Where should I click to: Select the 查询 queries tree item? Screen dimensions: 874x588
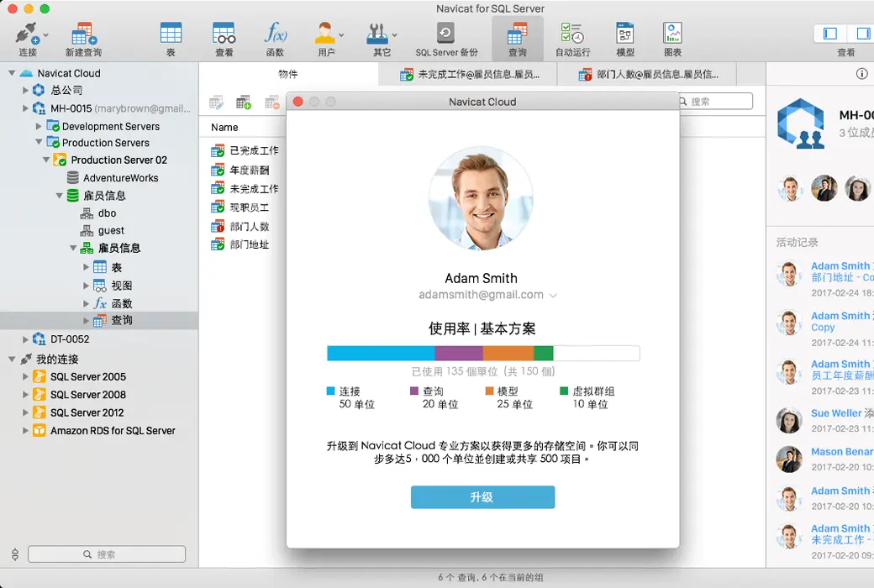(x=113, y=321)
